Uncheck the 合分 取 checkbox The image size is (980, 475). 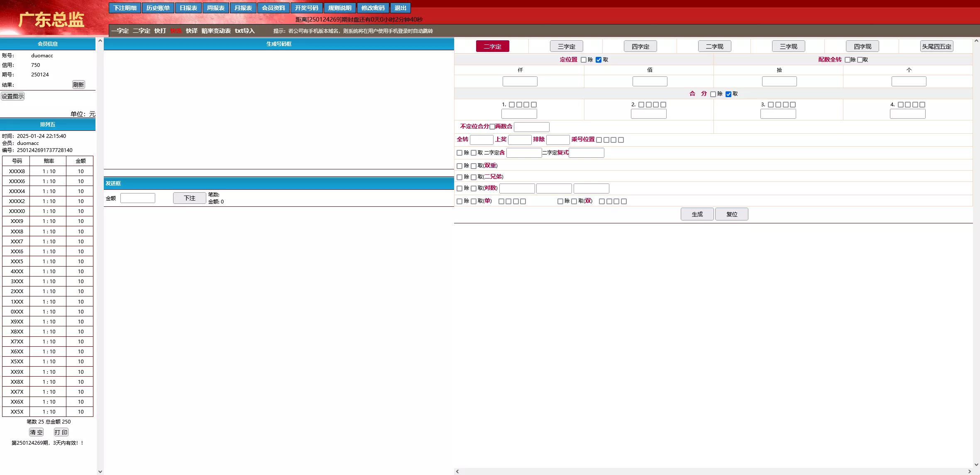pyautogui.click(x=728, y=94)
